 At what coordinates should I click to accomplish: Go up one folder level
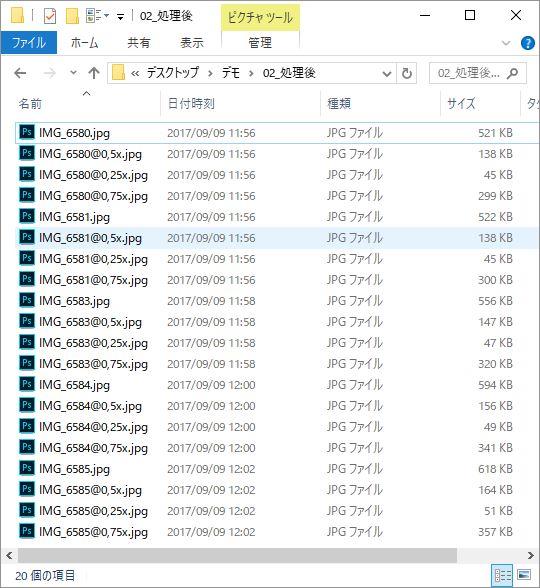pyautogui.click(x=94, y=73)
